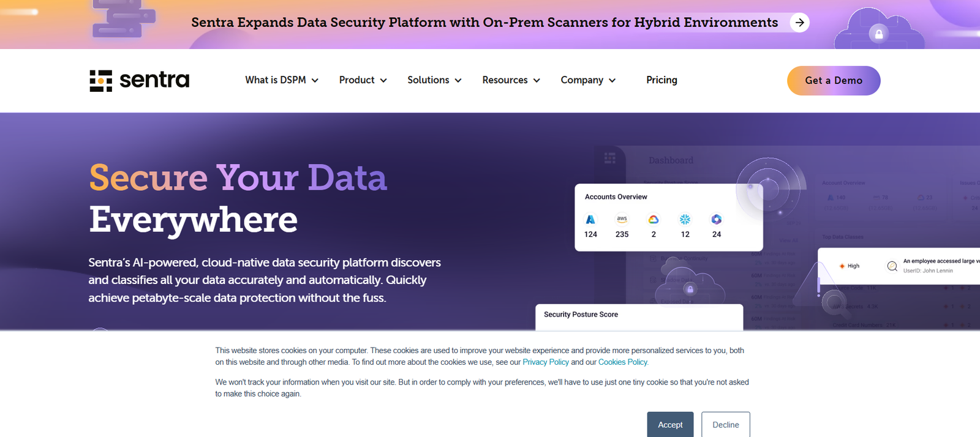
Task: Click the Microsoft 365 icon in Accounts Overview
Action: (x=716, y=219)
